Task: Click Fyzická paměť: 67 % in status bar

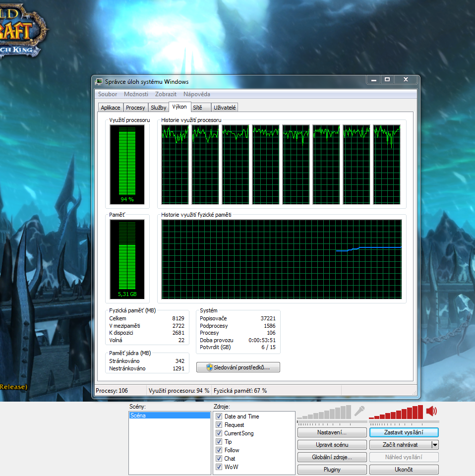Action: tap(240, 391)
